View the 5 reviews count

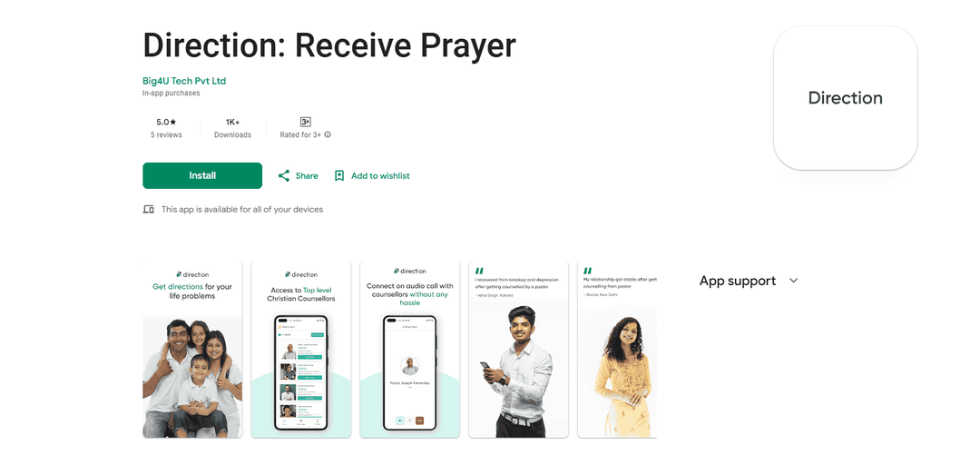tap(166, 134)
